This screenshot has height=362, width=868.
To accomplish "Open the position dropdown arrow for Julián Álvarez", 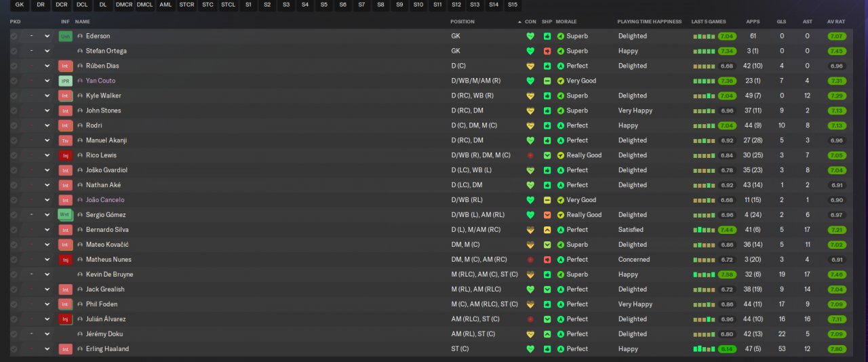I will (x=47, y=319).
